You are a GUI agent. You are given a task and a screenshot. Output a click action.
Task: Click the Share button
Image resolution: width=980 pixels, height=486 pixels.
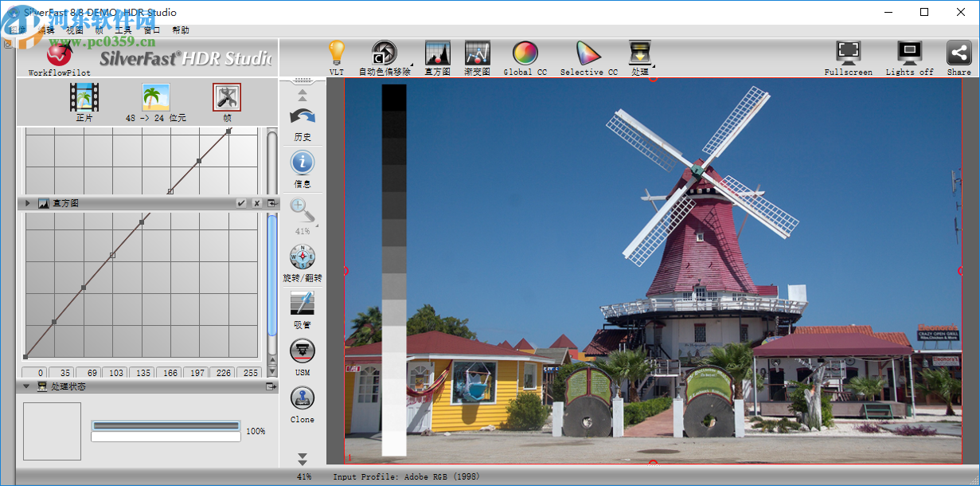[x=959, y=54]
